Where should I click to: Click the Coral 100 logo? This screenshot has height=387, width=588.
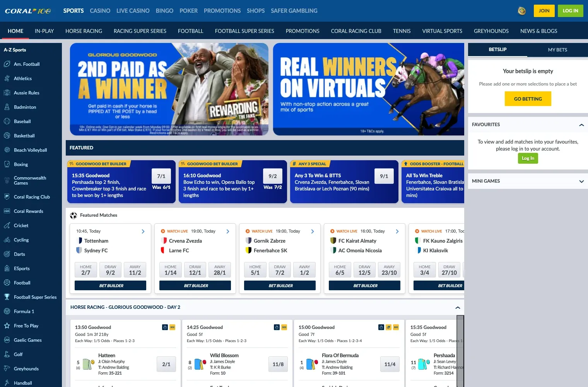tap(28, 11)
